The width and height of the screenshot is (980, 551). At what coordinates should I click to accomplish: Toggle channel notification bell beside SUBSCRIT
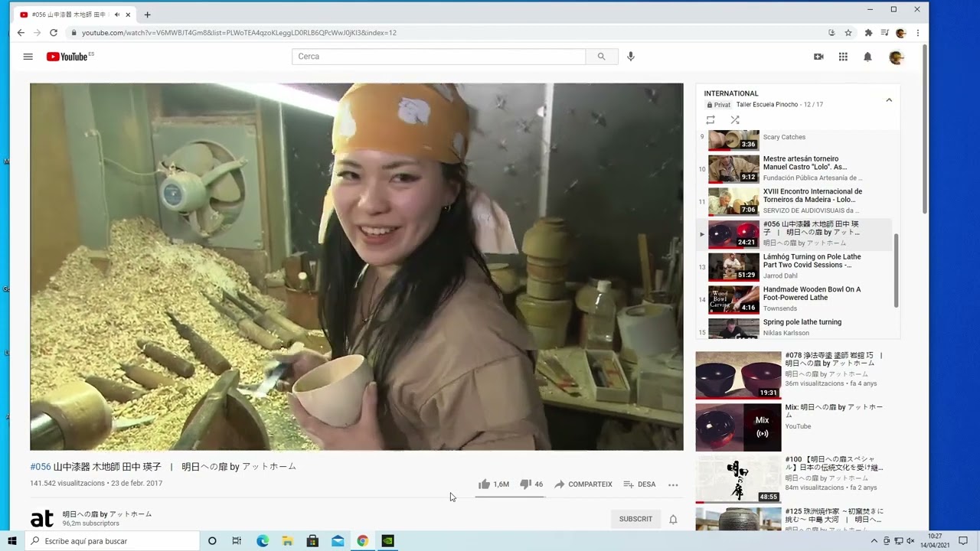point(673,519)
